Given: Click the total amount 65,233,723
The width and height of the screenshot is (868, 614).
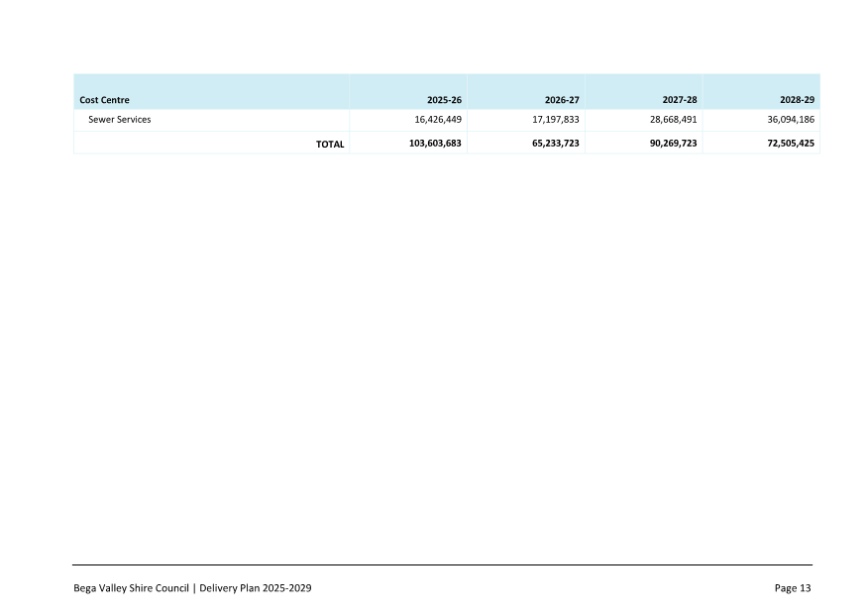Looking at the screenshot, I should (x=553, y=144).
